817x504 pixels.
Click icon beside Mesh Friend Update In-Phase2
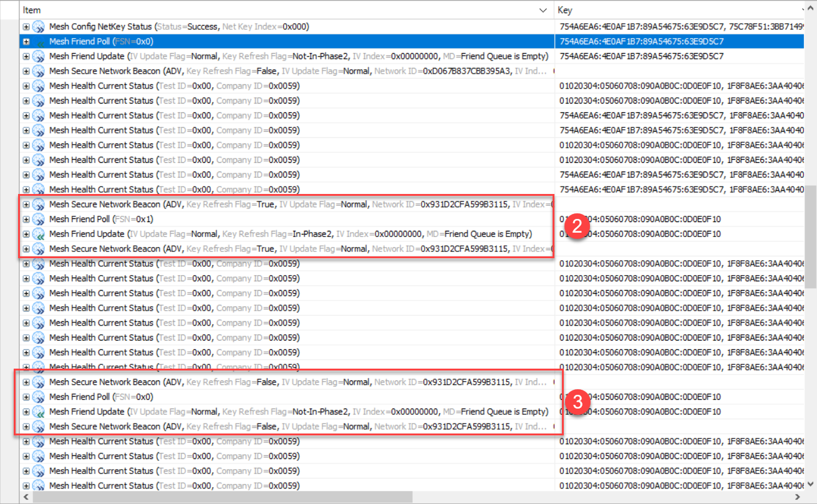(39, 235)
